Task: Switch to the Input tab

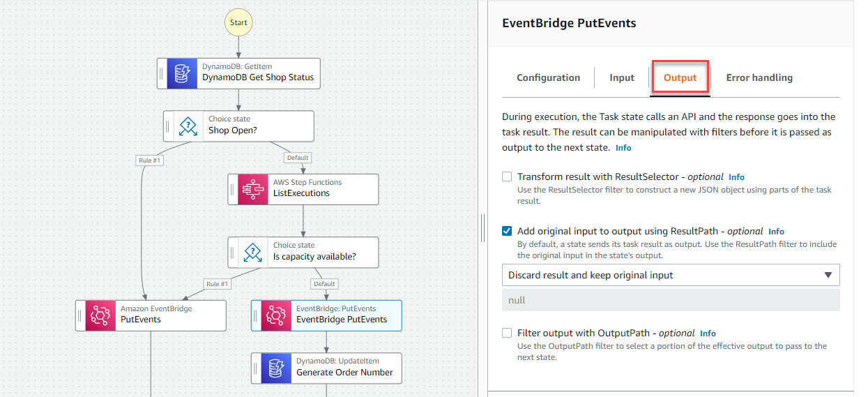Action: (x=622, y=77)
